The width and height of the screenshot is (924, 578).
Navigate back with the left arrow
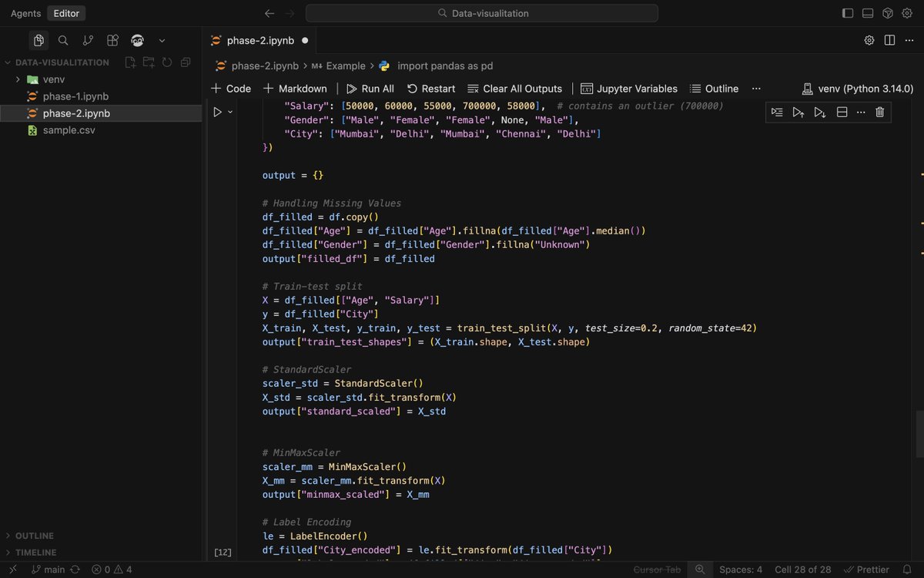click(x=269, y=13)
